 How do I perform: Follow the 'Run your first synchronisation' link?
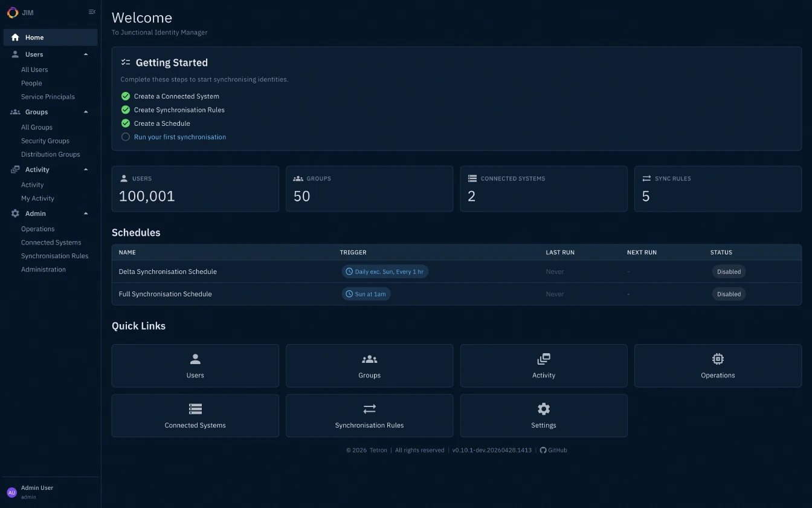tap(180, 137)
